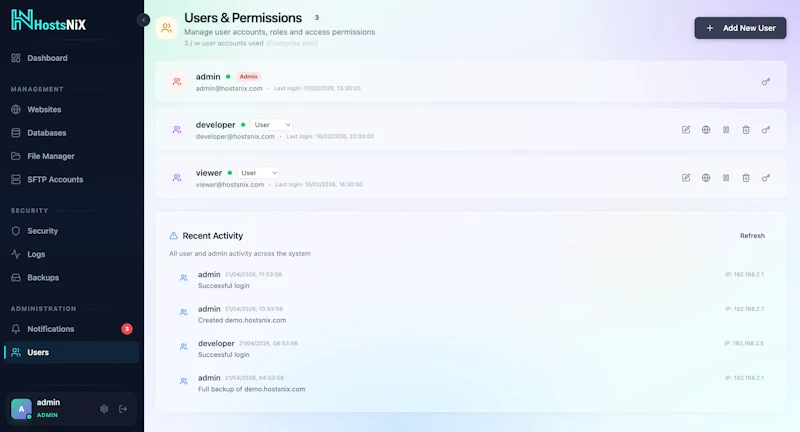Click admin@hostsnix.com email text
The image size is (800, 432).
pos(229,89)
